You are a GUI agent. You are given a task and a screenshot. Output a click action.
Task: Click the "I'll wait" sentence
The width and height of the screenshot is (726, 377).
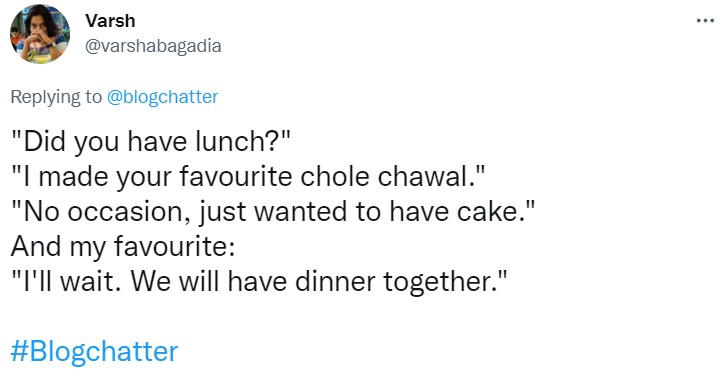pyautogui.click(x=259, y=282)
